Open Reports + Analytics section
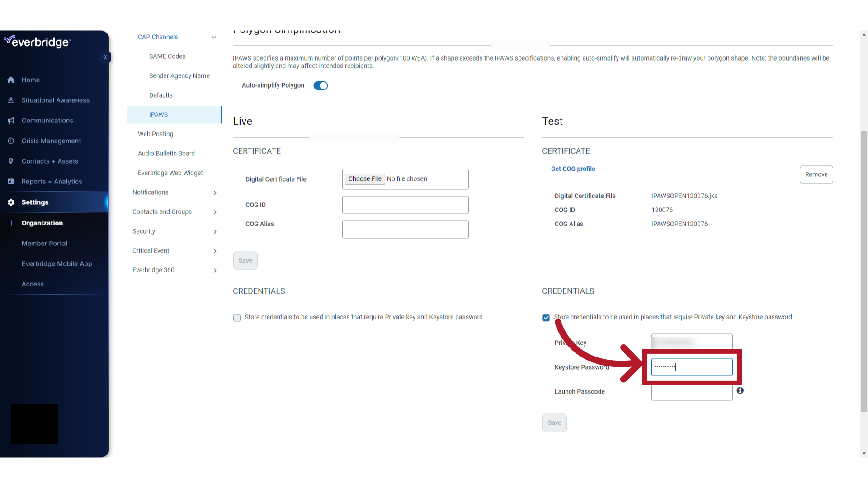Viewport: 868px width, 488px height. coord(52,181)
